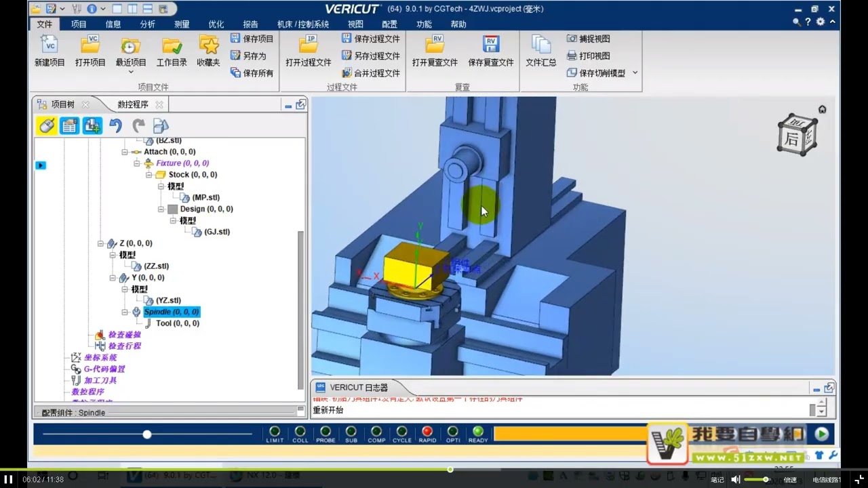Select the (ZZ.stl) model item
Screen dimensions: 868x488
point(157,266)
